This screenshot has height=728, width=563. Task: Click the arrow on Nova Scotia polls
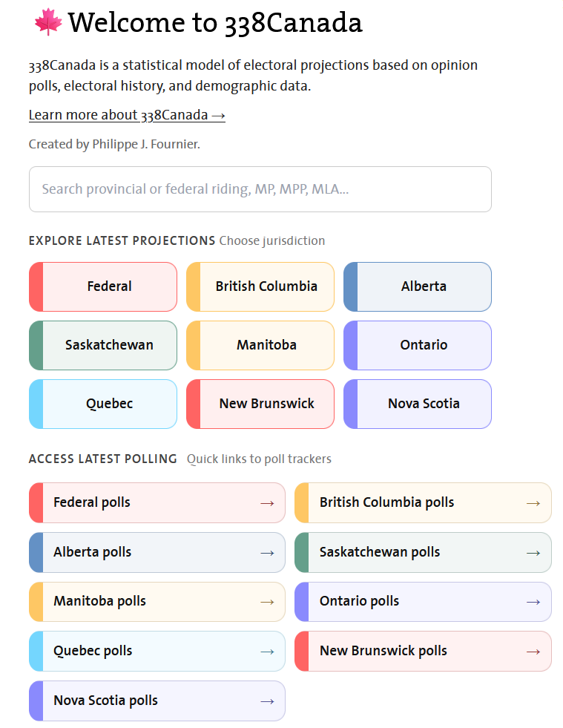(267, 701)
